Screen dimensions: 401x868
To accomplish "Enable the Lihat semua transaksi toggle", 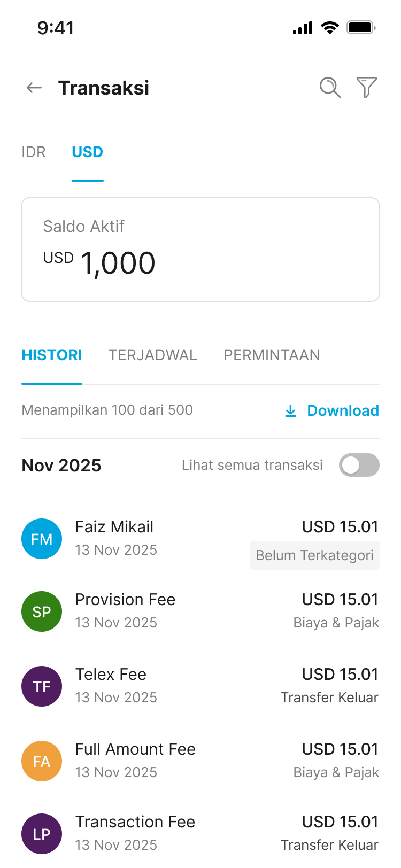I will [359, 465].
